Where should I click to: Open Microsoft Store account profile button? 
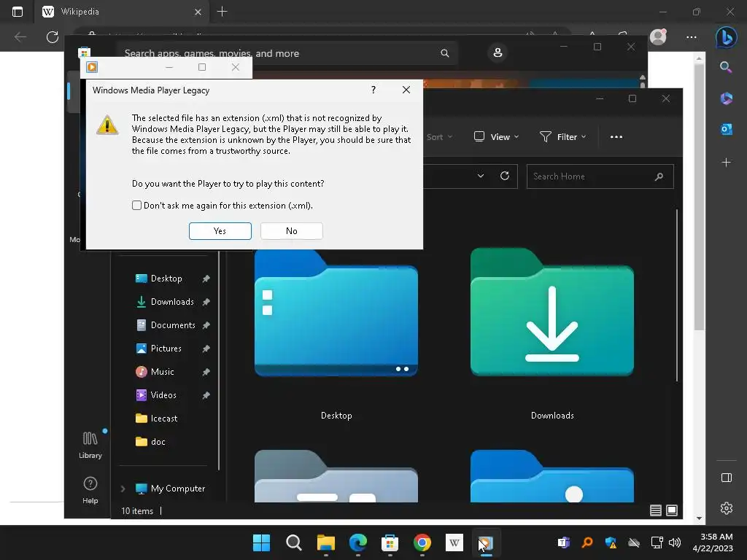(x=498, y=52)
